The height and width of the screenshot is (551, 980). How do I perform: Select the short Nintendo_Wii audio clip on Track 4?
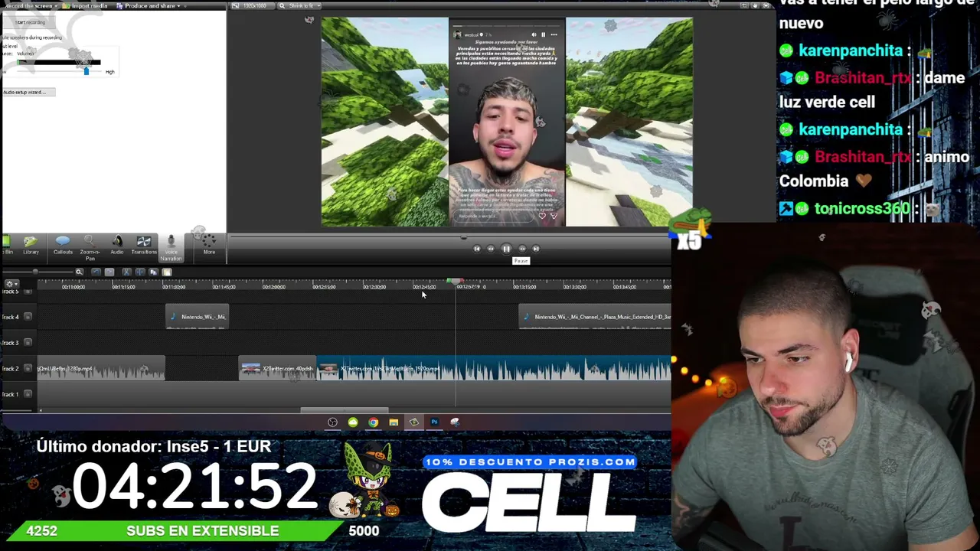point(198,317)
